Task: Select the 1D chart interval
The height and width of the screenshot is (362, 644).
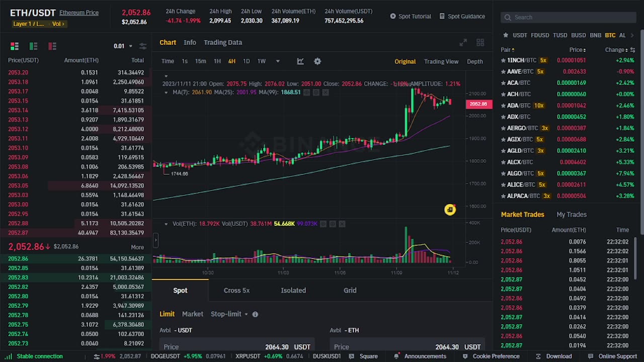Action: 246,61
